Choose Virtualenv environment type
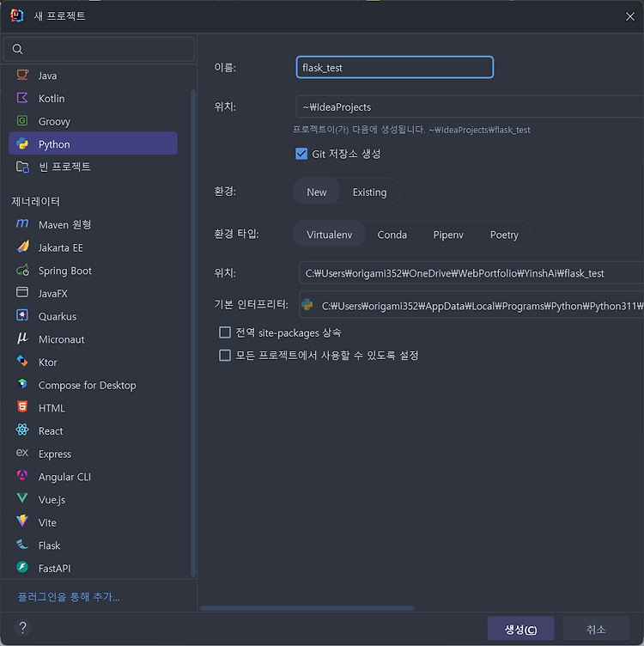The image size is (644, 646). tap(329, 235)
